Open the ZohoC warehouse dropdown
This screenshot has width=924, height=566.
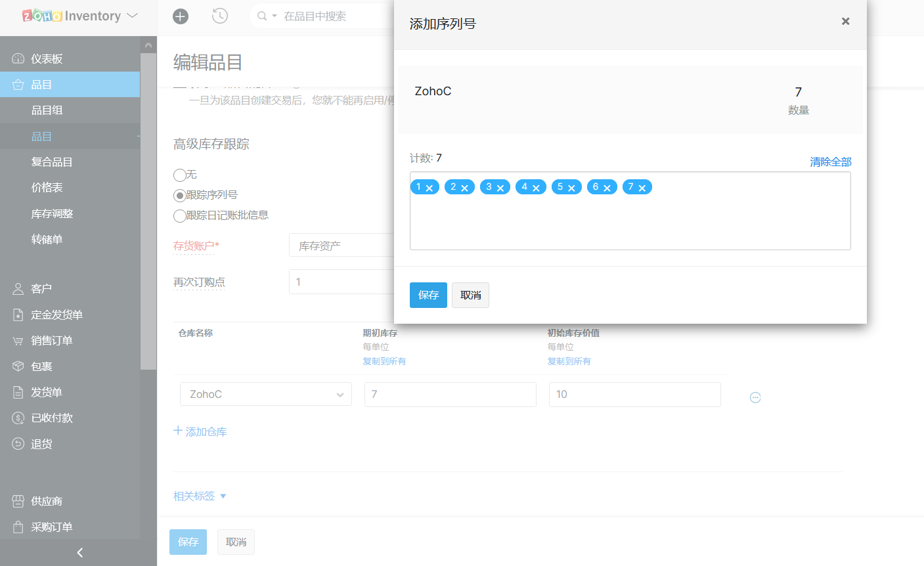(265, 395)
